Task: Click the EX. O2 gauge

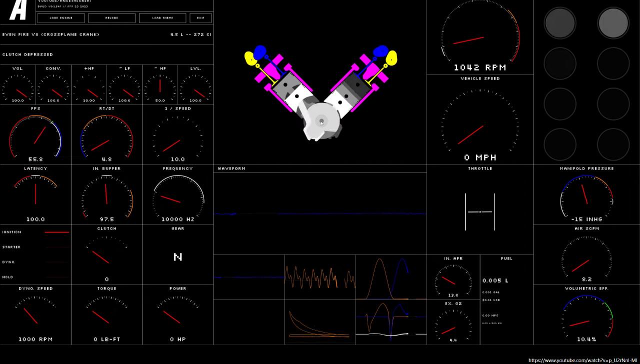Action: pyautogui.click(x=453, y=322)
